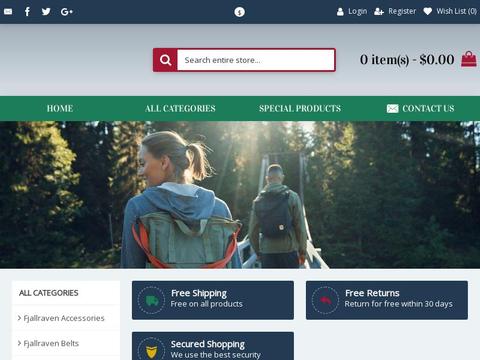Viewport: 480px width, 360px height.
Task: Click the red search magnifier button
Action: [x=165, y=60]
